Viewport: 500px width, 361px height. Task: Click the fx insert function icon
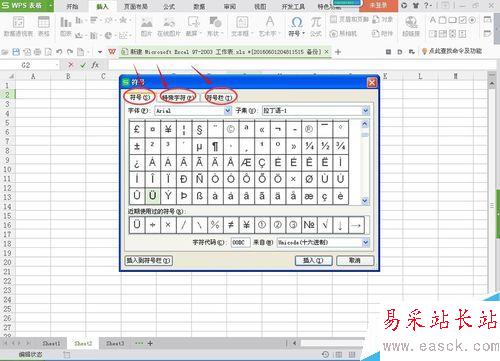click(95, 65)
